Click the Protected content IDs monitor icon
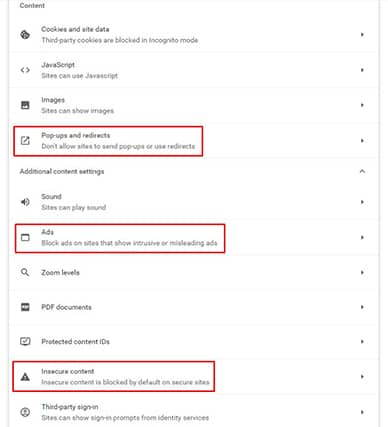This screenshot has height=427, width=388. pyautogui.click(x=25, y=342)
